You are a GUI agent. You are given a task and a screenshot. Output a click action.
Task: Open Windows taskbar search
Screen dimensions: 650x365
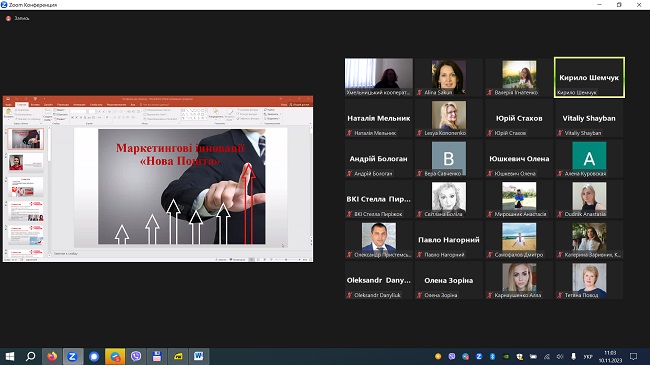pos(30,356)
